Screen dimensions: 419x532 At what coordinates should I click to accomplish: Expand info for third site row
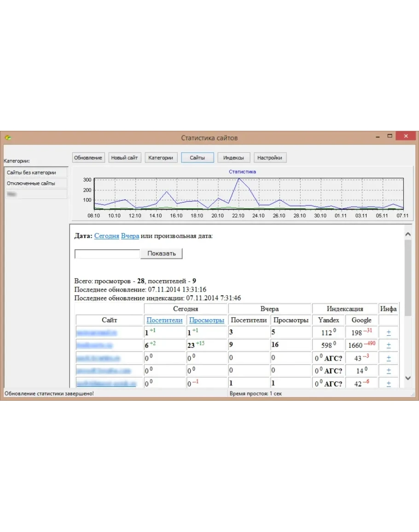click(x=389, y=358)
